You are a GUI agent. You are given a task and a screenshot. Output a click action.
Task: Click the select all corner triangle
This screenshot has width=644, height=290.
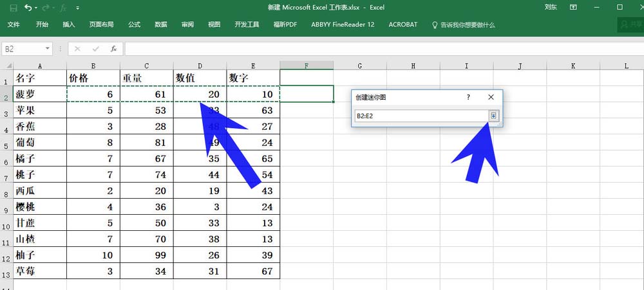click(8, 66)
